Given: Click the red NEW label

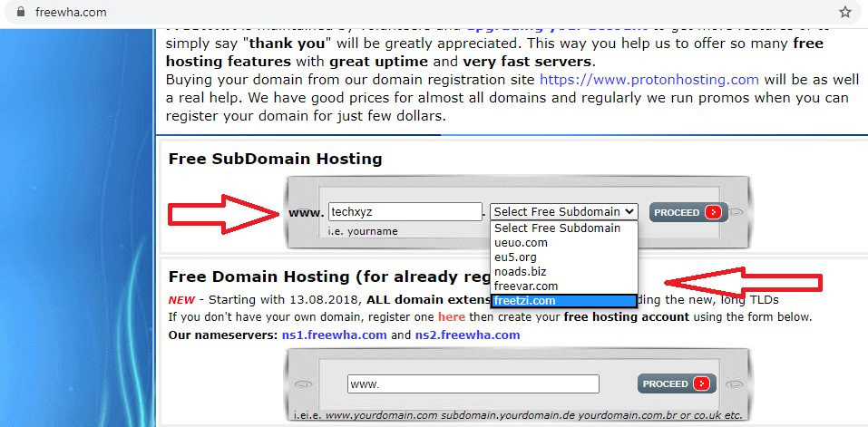Looking at the screenshot, I should point(181,300).
